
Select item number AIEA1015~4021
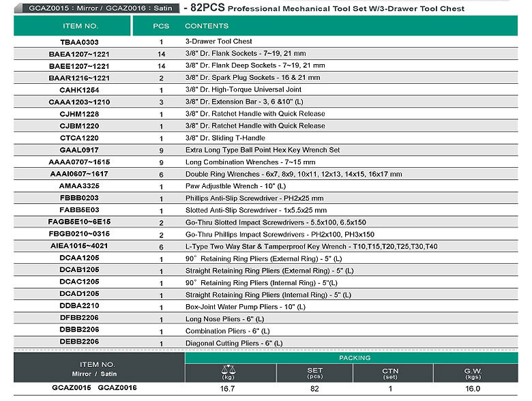[x=79, y=246]
